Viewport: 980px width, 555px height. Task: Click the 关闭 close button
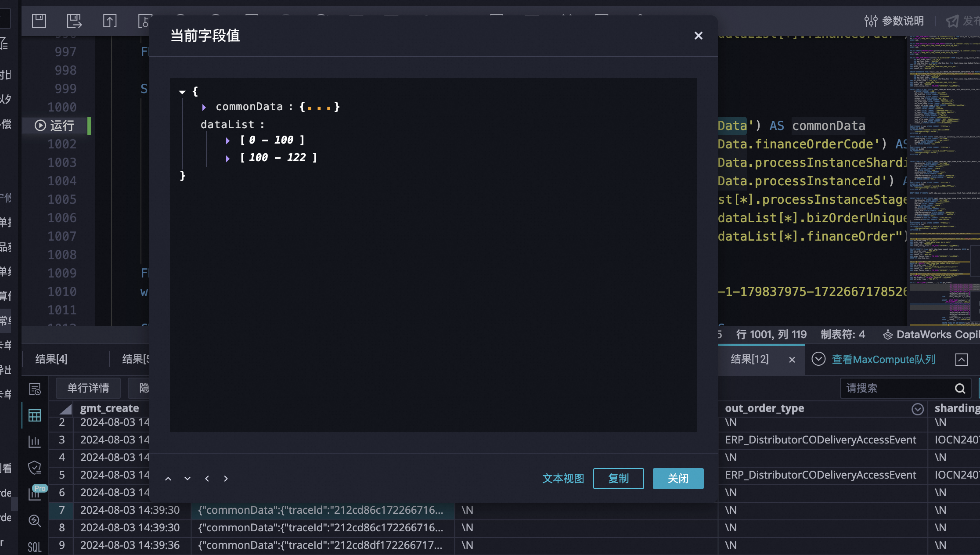pos(678,479)
